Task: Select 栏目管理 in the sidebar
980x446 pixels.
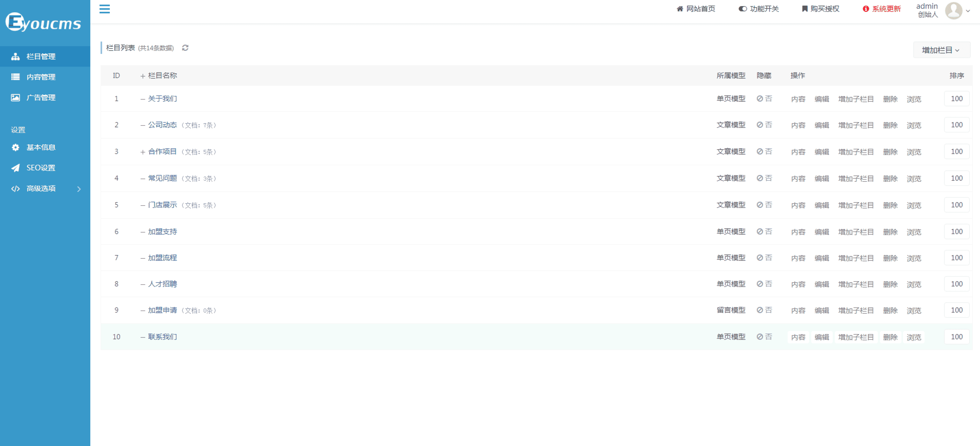Action: (45, 56)
